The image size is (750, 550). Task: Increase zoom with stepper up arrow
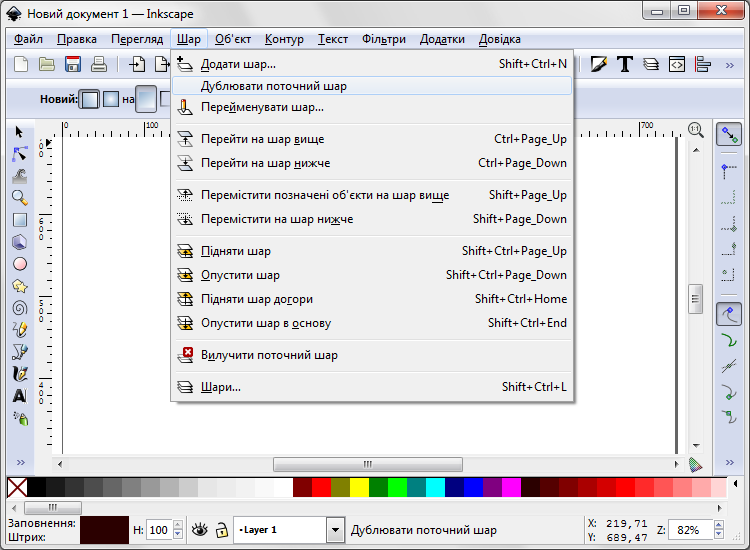(x=718, y=525)
